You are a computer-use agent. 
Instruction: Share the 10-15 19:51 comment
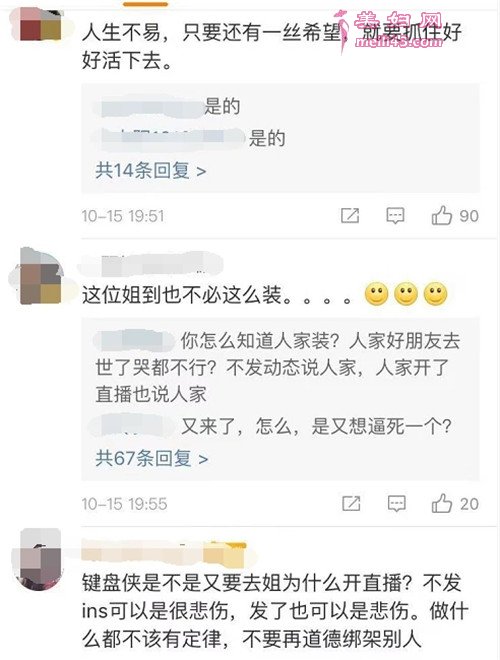point(350,216)
